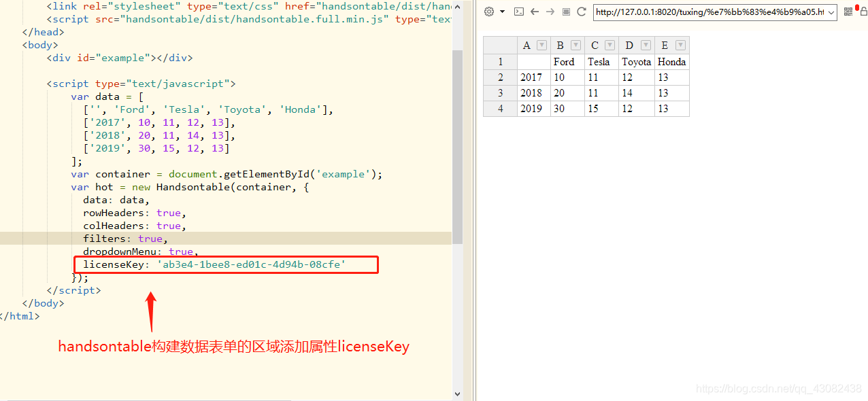Select column header A in the table
The image size is (868, 401).
[x=527, y=46]
